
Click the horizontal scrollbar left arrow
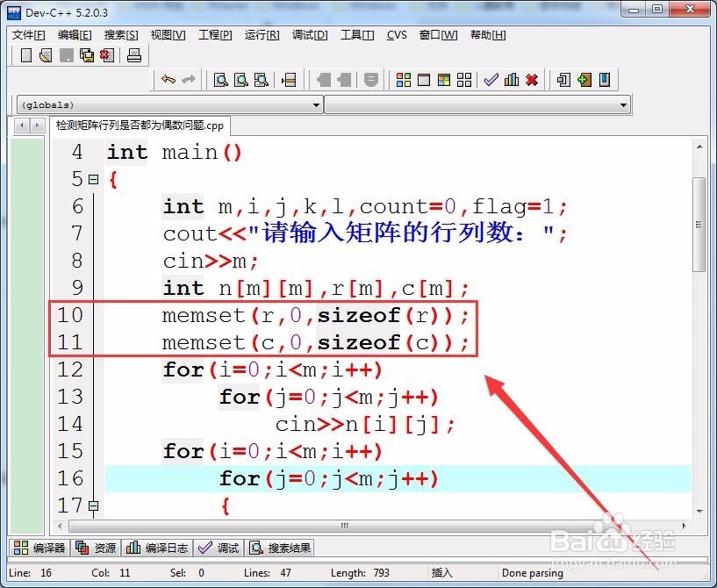tap(60, 526)
